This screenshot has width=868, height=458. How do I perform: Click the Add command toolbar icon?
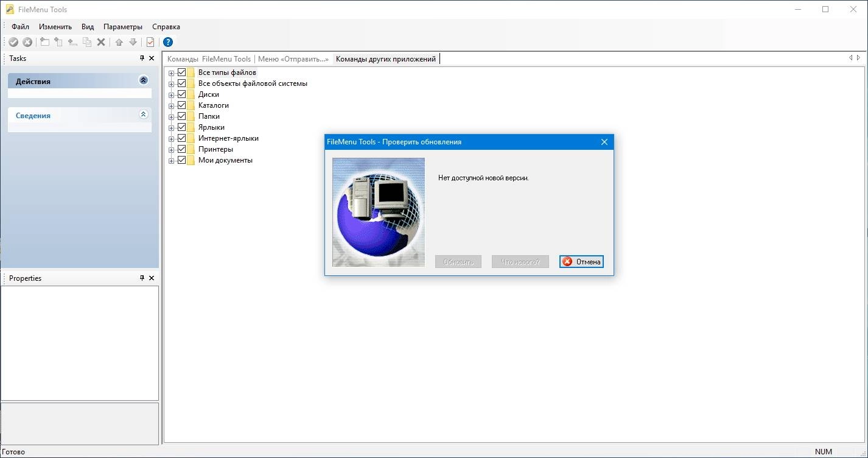pos(44,42)
